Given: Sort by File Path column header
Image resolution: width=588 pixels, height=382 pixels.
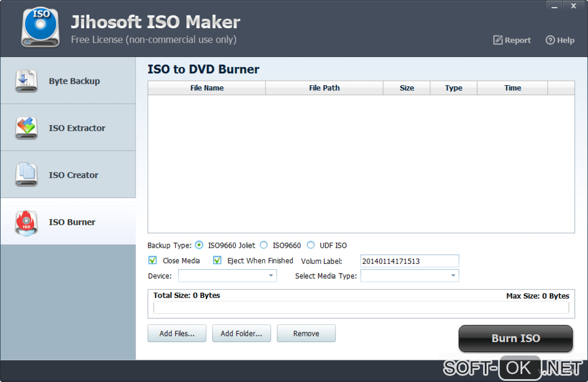Looking at the screenshot, I should click(324, 88).
